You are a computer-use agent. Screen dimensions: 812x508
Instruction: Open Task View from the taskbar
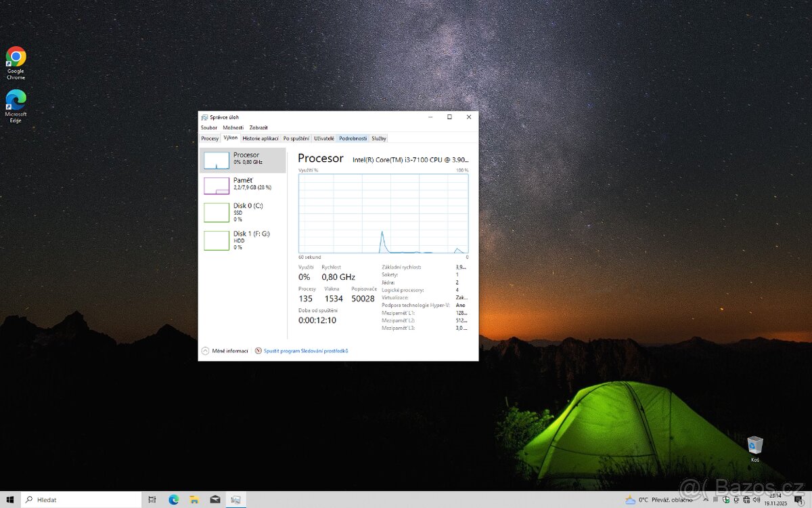pos(153,499)
